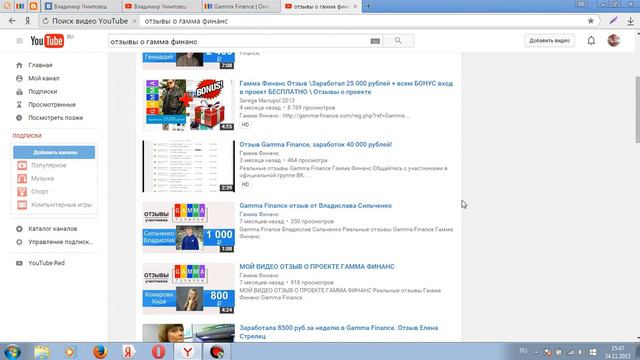The width and height of the screenshot is (640, 360).
Task: Click the Добавить каналы button
Action: (x=54, y=152)
